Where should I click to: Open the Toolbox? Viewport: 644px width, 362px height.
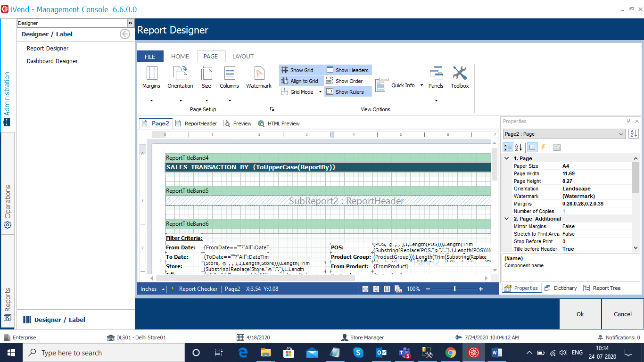coord(460,74)
